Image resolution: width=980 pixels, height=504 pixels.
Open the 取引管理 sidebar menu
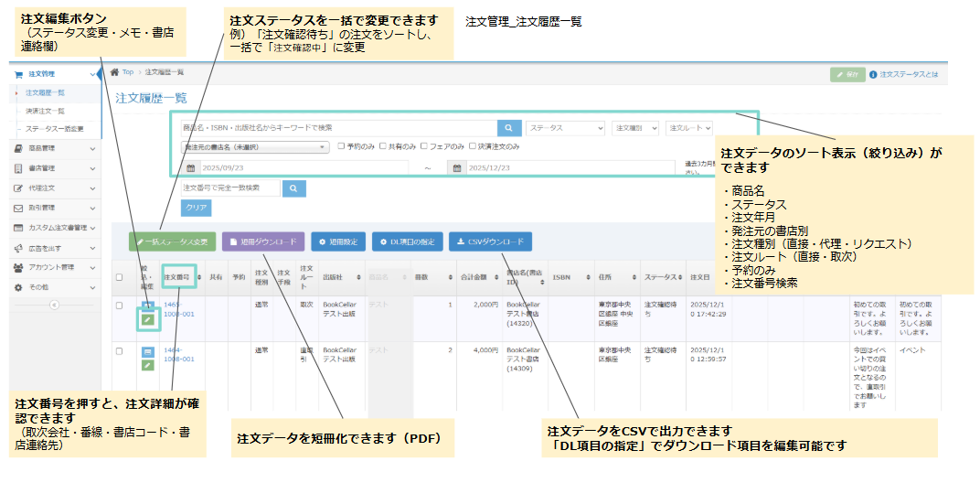click(x=54, y=208)
